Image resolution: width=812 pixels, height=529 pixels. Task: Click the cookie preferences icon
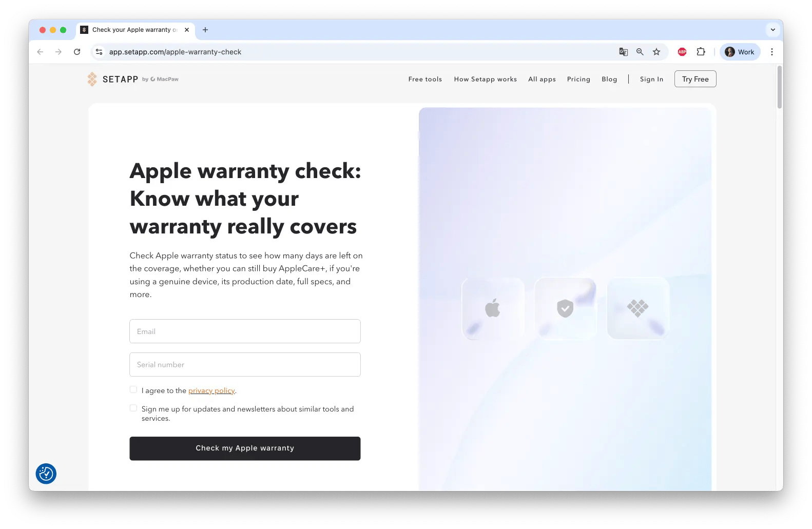(46, 474)
